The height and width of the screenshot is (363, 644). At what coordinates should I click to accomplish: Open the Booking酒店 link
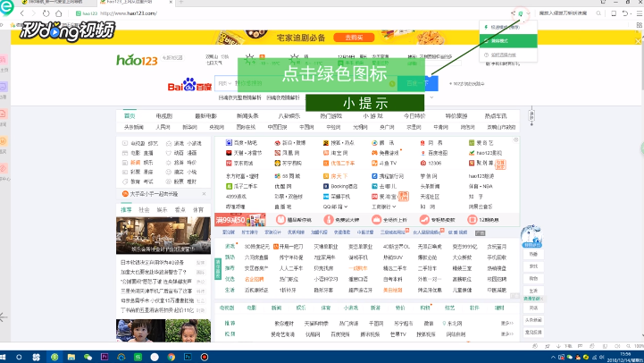340,186
